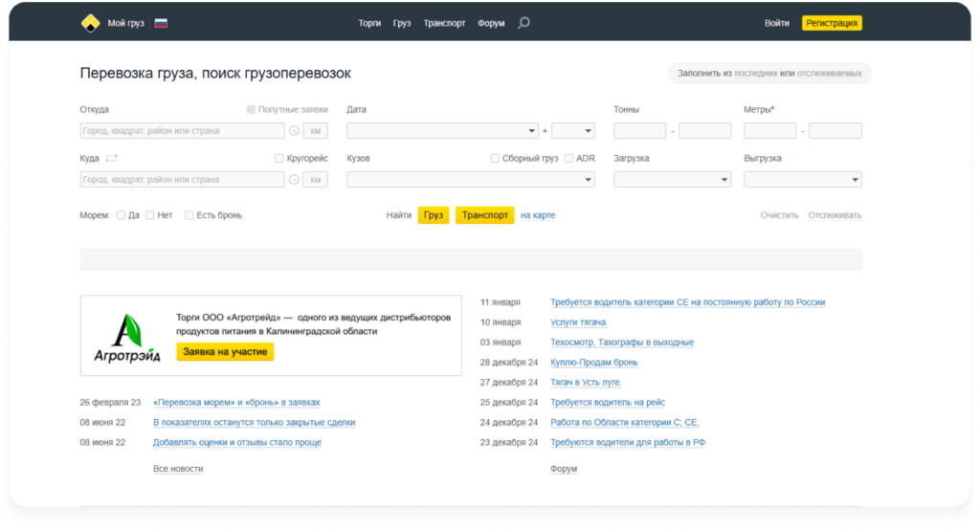
Task: Click the Russian flag language icon
Action: coord(161,23)
